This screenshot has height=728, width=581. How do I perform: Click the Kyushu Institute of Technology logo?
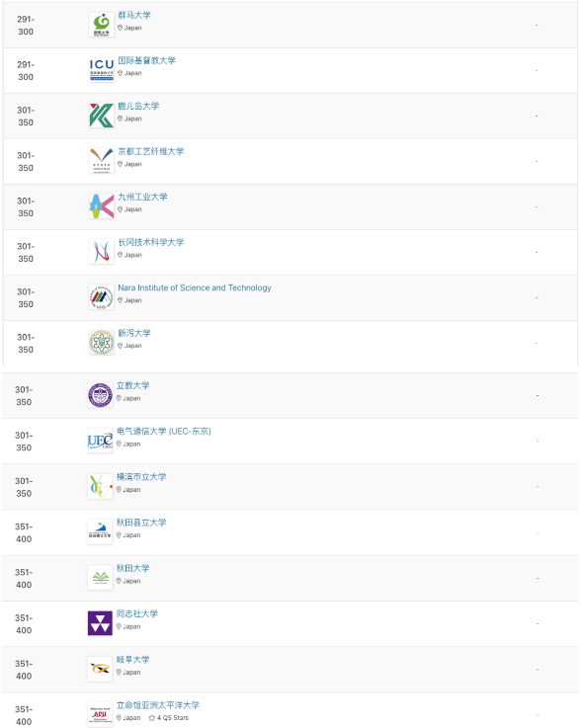101,206
